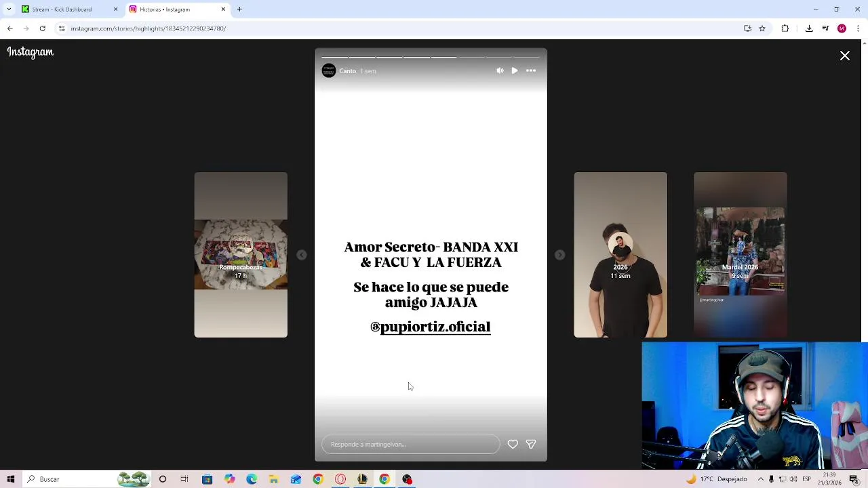Open Opera browser from the taskbar
This screenshot has width=868, height=488.
340,479
